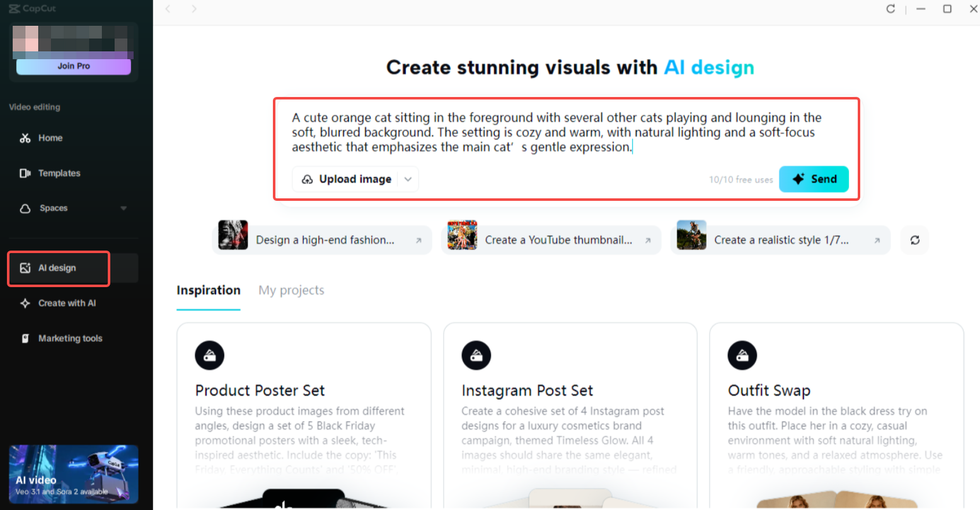Click the refresh icon in title bar
The width and height of the screenshot is (980, 510).
pos(891,9)
